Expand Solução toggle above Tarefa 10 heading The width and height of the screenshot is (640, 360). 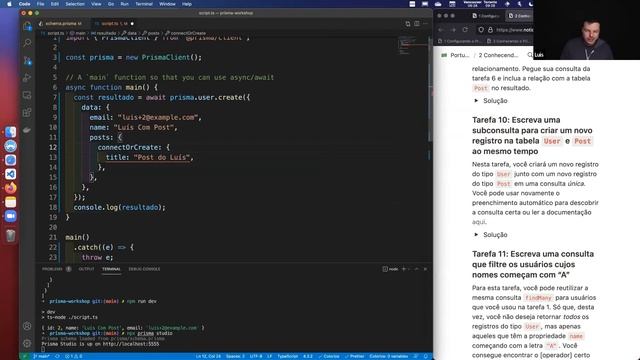tap(476, 100)
